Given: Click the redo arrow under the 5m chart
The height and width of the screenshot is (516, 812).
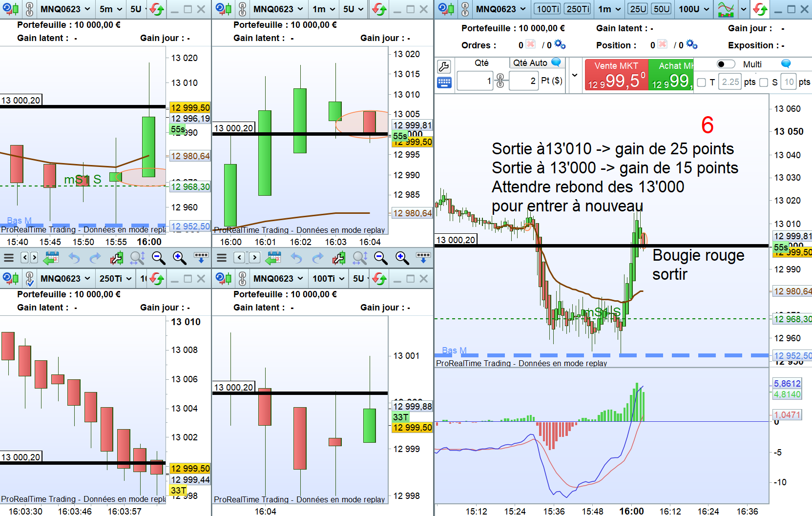Looking at the screenshot, I should pyautogui.click(x=95, y=257).
